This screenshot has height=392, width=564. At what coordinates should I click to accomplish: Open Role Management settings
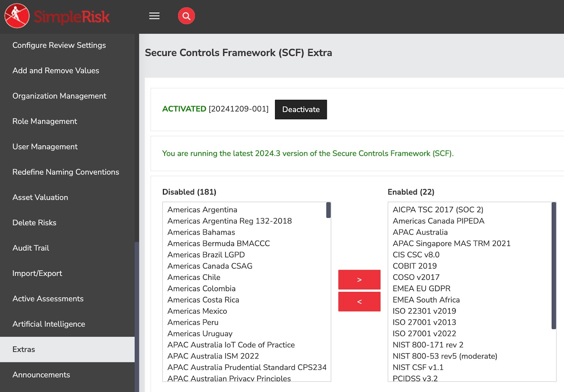44,121
